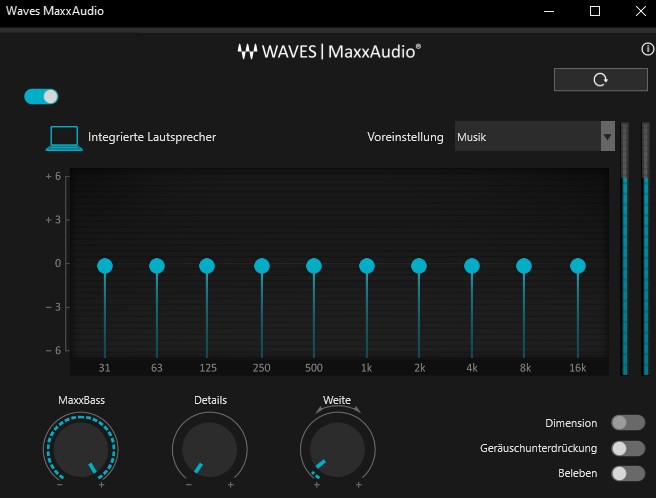Image resolution: width=656 pixels, height=498 pixels.
Task: Click the right output level meter
Action: pyautogui.click(x=646, y=249)
